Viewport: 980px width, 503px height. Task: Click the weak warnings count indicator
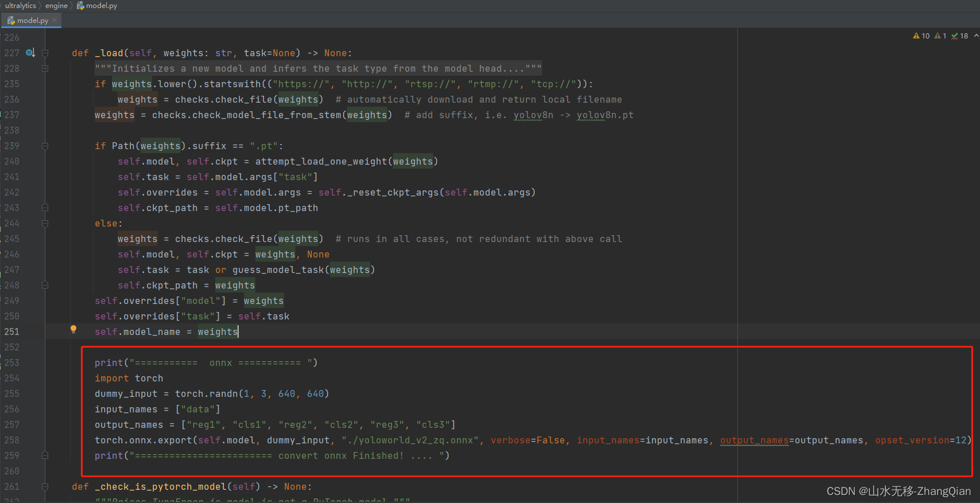pyautogui.click(x=940, y=36)
